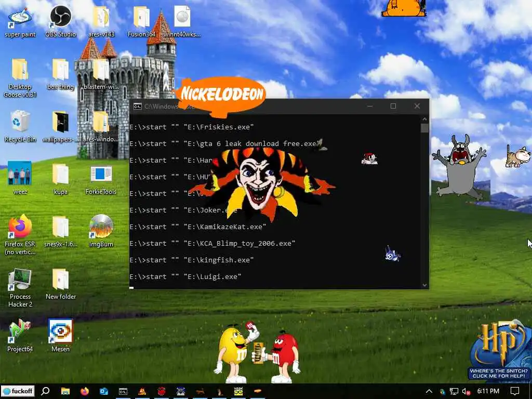Launch OBS Studio from the desktop
This screenshot has width=532, height=399.
coord(60,22)
